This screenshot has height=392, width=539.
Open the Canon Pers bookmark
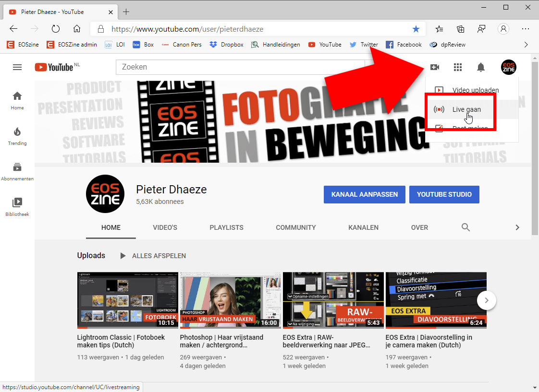182,45
